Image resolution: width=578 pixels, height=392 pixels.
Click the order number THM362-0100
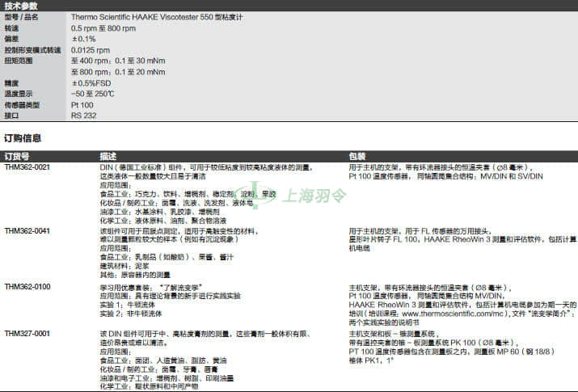(x=27, y=287)
